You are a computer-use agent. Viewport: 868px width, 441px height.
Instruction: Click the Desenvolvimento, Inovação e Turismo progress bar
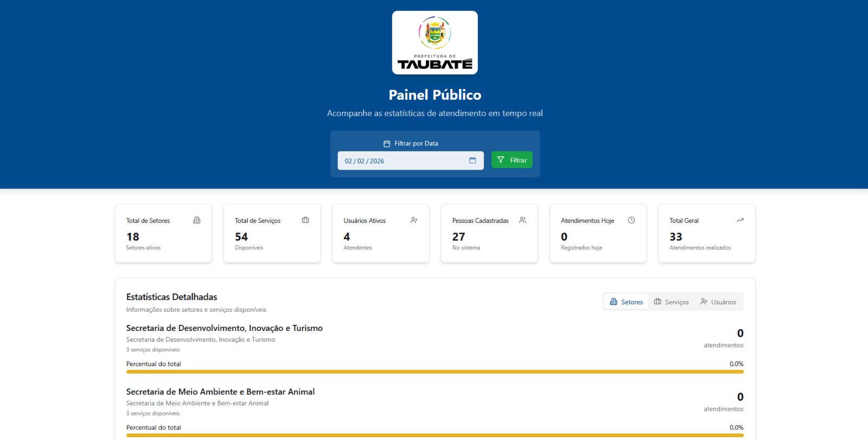435,372
